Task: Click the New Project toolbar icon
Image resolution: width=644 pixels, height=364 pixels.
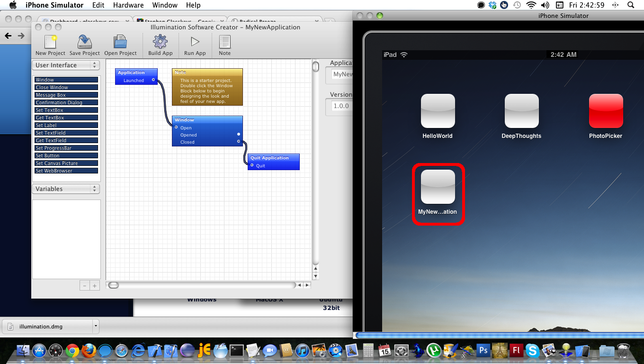Action: coord(50,42)
